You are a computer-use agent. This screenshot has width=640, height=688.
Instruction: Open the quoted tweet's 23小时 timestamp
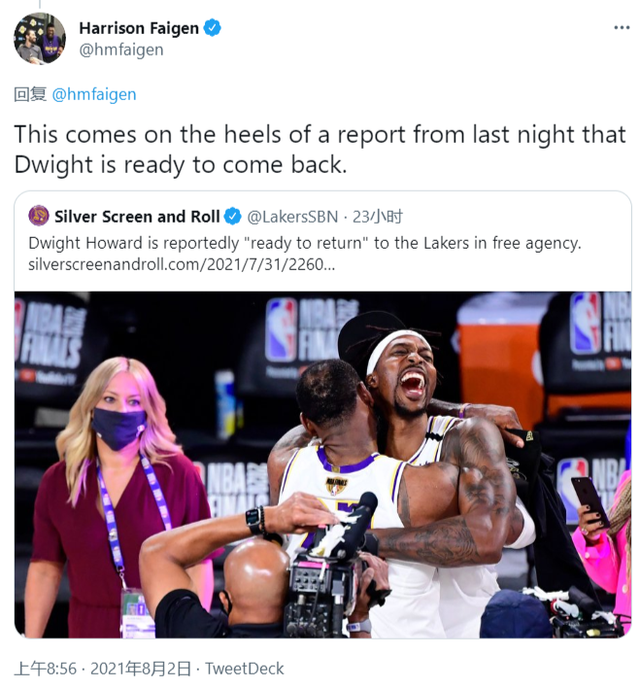[377, 216]
